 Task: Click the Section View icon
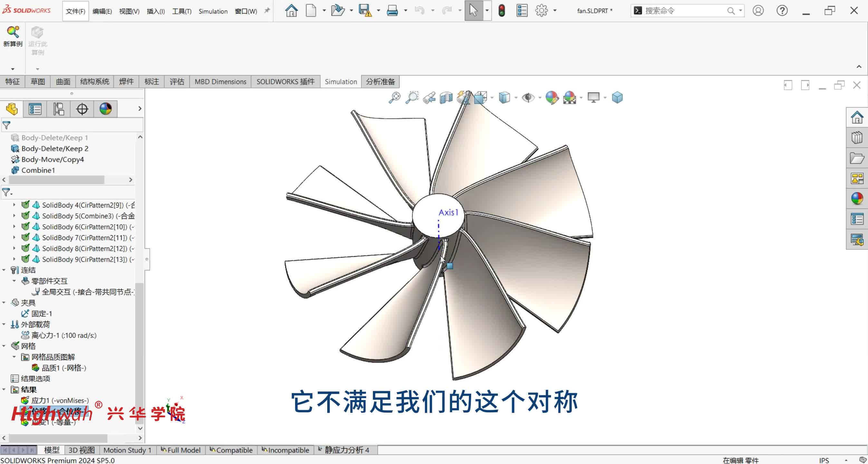pos(446,98)
